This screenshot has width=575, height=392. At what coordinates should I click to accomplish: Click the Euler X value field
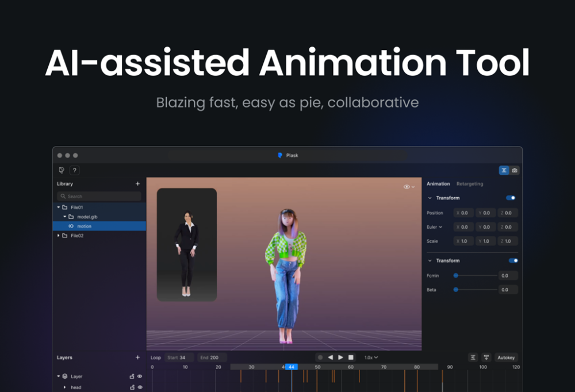coord(463,227)
